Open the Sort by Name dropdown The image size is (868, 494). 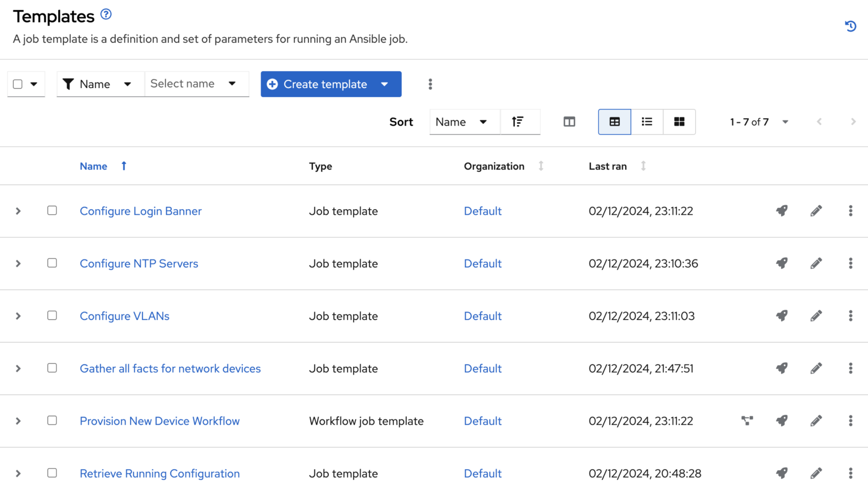click(462, 122)
